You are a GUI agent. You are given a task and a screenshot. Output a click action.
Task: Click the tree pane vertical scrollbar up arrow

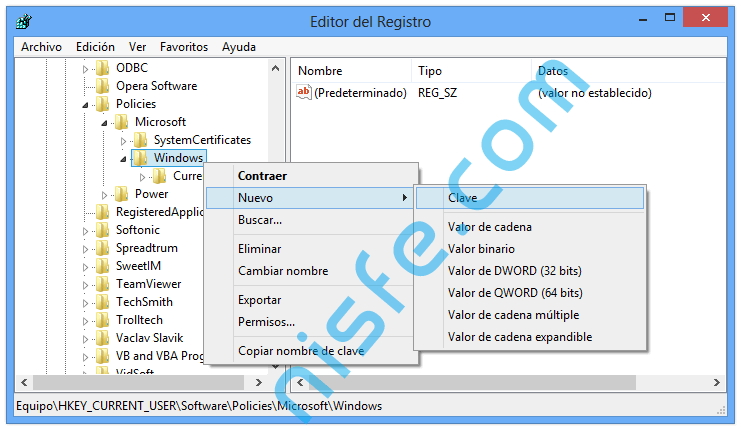[x=276, y=68]
